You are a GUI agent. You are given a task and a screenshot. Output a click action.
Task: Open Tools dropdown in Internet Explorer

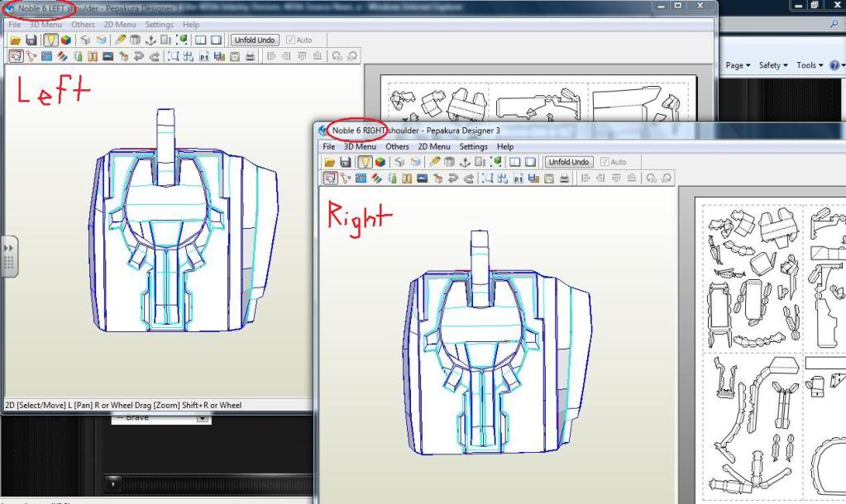810,65
